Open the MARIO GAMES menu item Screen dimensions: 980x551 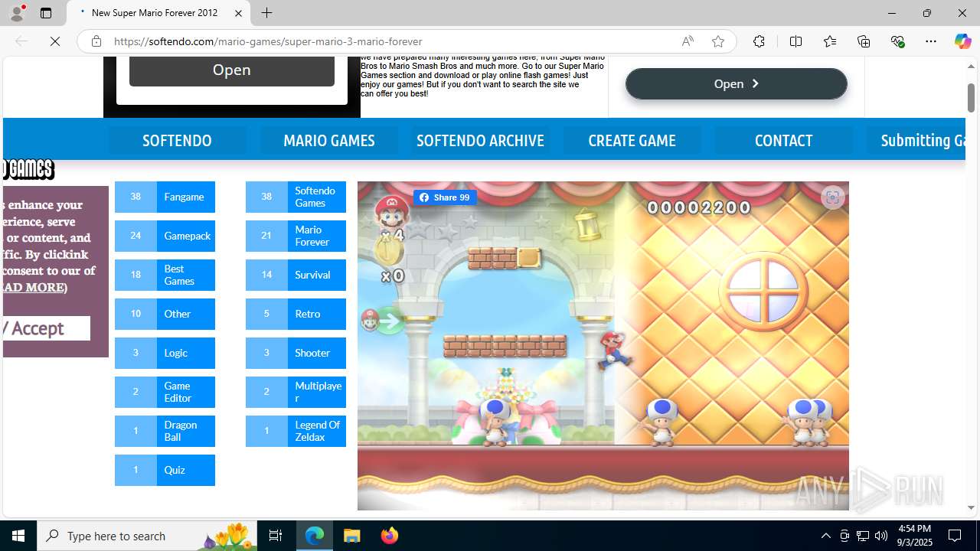(329, 140)
